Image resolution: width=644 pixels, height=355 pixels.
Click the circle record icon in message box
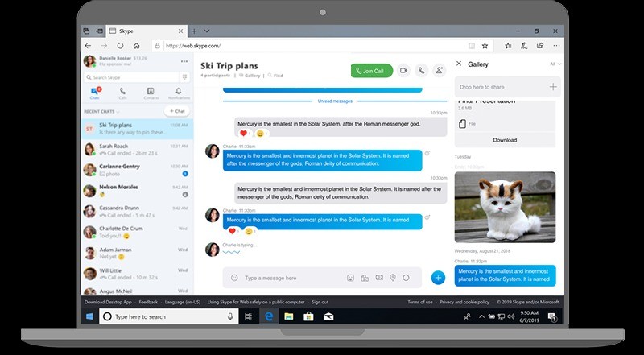pyautogui.click(x=406, y=278)
